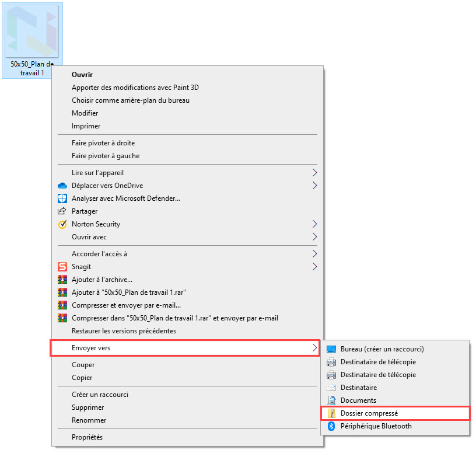Click the Bluetooth icon in the submenu
This screenshot has width=476, height=453.
[x=331, y=426]
